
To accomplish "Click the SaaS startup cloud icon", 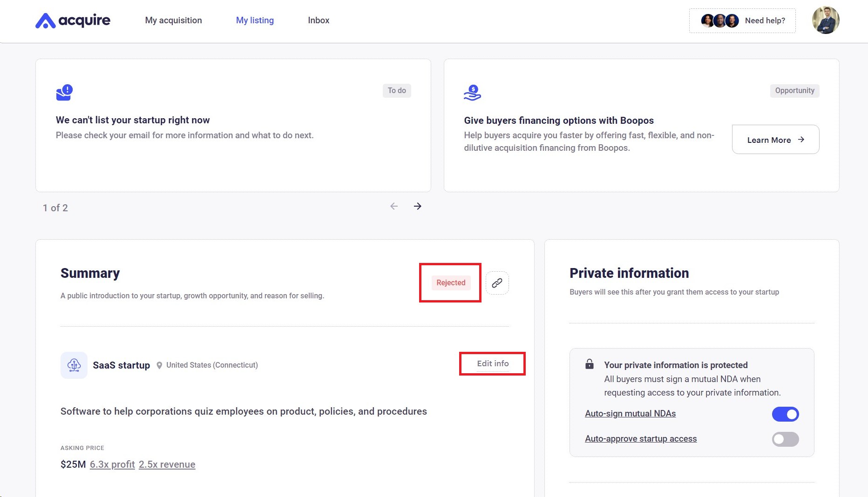I will click(74, 365).
